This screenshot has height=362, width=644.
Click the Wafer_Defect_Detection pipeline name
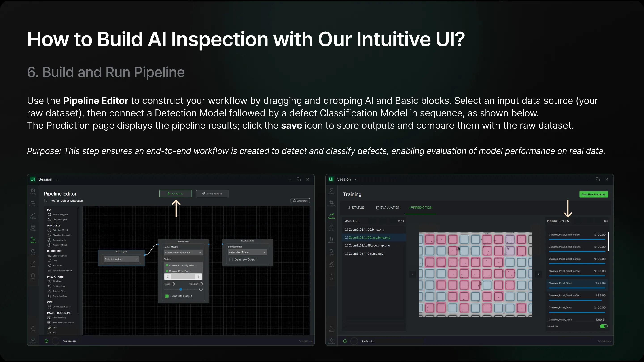(67, 201)
